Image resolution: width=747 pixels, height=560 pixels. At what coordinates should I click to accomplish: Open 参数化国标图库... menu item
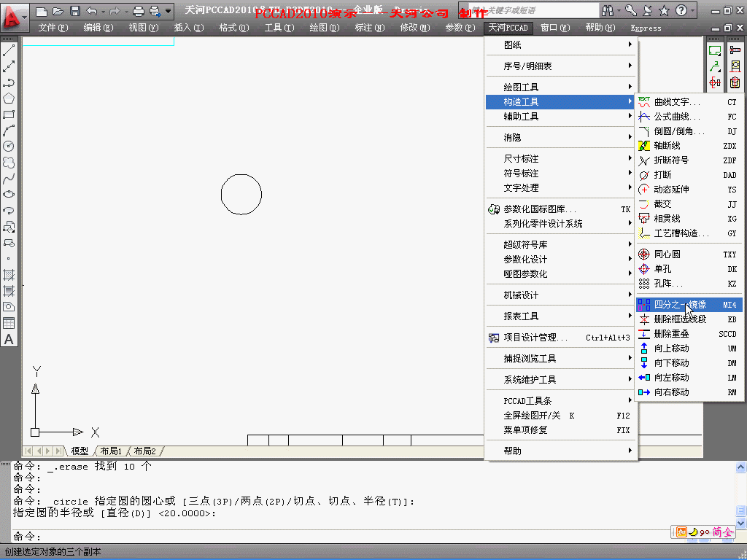pos(561,209)
